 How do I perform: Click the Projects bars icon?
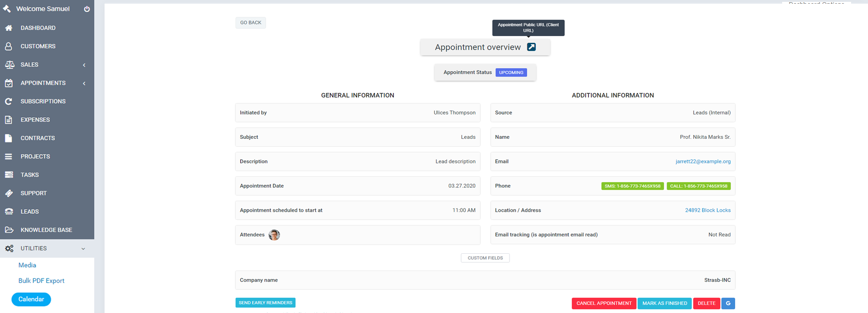9,156
